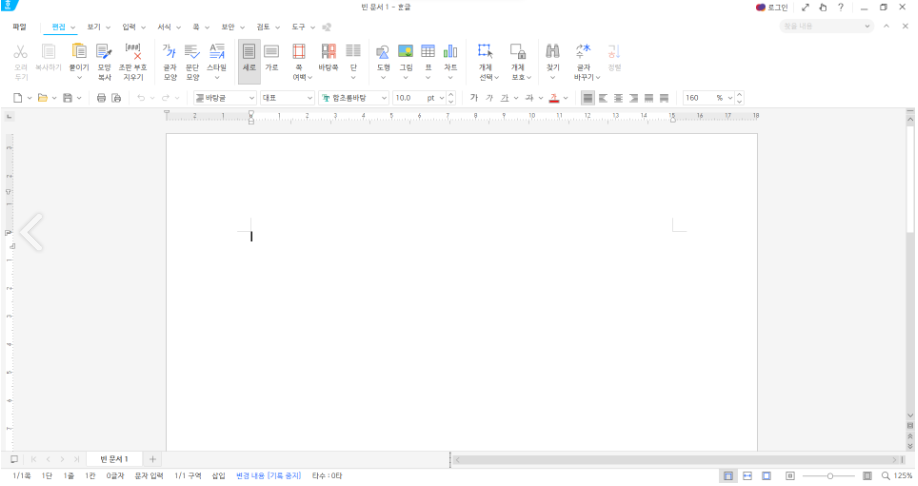Adjust the zoom slider handle

click(830, 476)
